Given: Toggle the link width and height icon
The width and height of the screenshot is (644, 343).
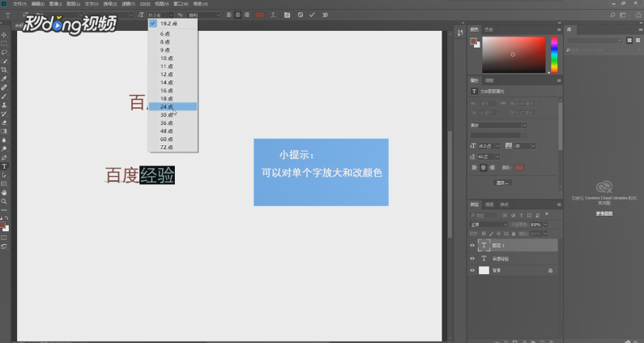Looking at the screenshot, I should pyautogui.click(x=503, y=104).
